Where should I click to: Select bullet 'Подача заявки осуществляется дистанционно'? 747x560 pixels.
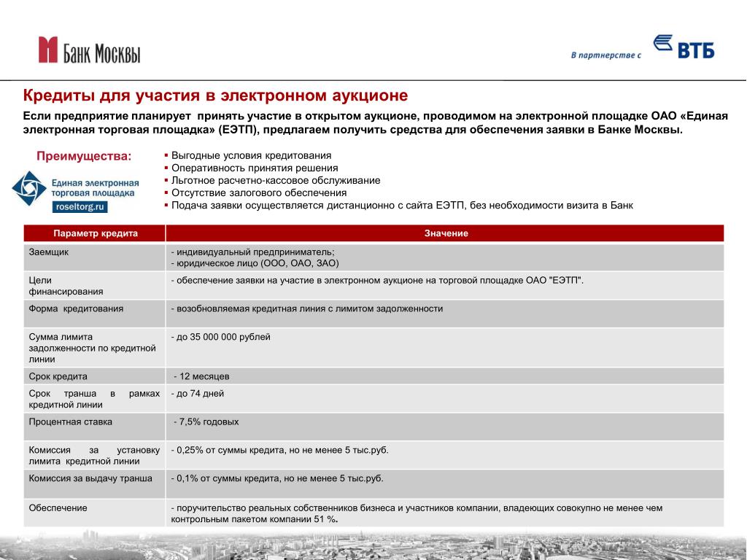click(402, 205)
